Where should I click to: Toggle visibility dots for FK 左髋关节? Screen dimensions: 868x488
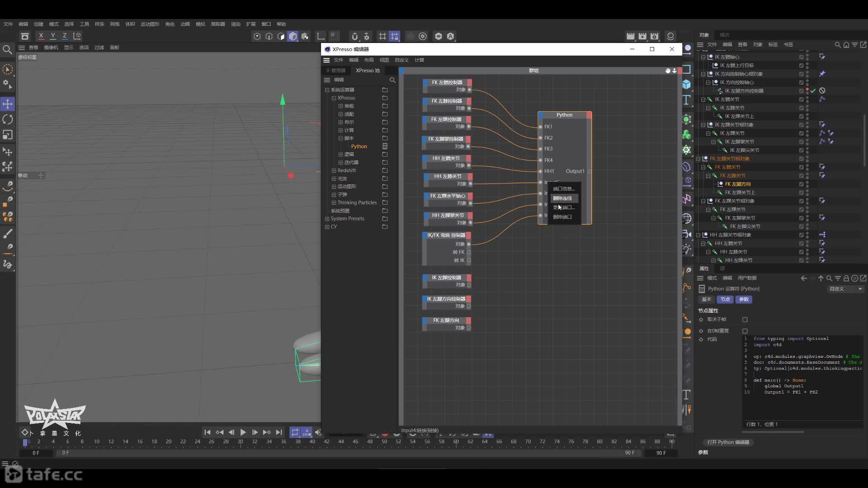point(807,167)
